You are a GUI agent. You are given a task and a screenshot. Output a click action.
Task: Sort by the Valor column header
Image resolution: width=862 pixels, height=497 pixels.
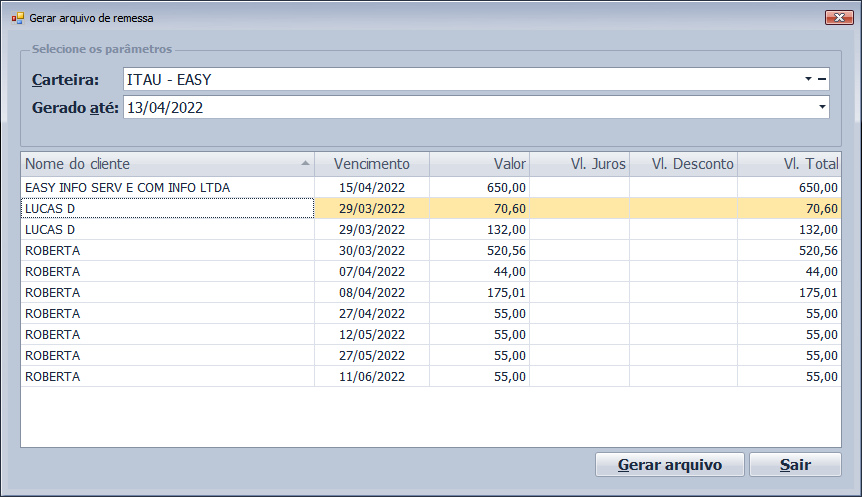click(479, 164)
